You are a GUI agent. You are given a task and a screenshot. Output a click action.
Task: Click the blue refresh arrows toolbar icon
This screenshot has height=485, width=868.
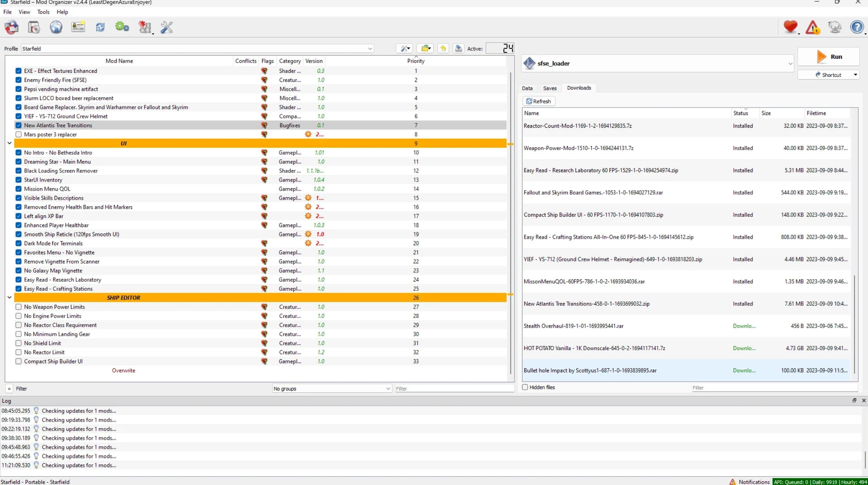point(100,27)
